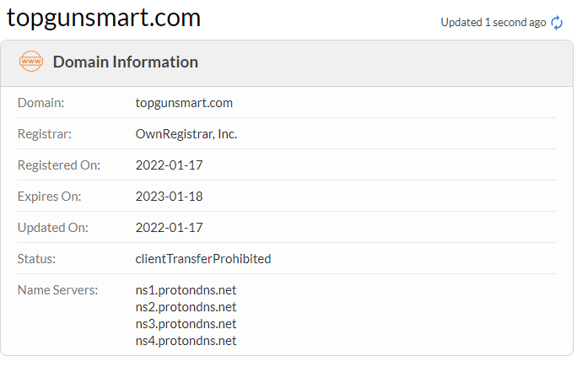Click ns4.protondns.net name server
The height and width of the screenshot is (367, 588).
[186, 341]
